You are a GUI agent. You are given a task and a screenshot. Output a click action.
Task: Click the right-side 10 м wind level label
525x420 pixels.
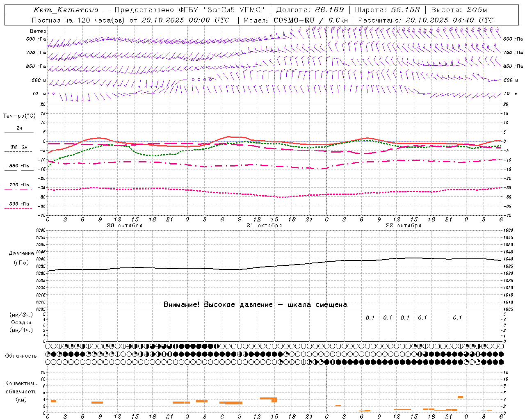point(510,94)
